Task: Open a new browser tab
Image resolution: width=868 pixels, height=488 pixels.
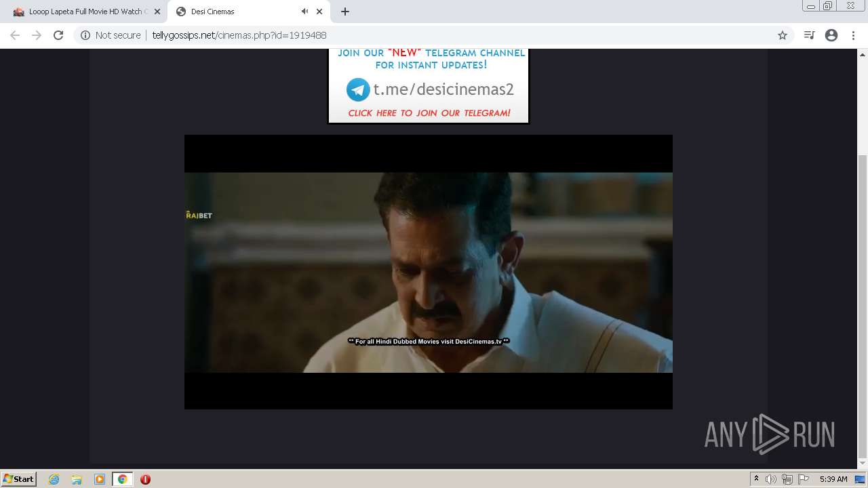Action: [x=345, y=12]
